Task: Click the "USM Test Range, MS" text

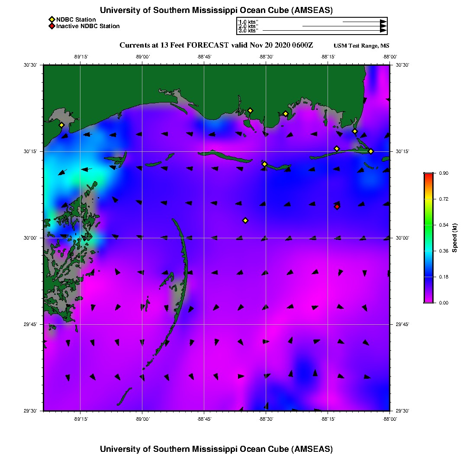Action: [361, 46]
